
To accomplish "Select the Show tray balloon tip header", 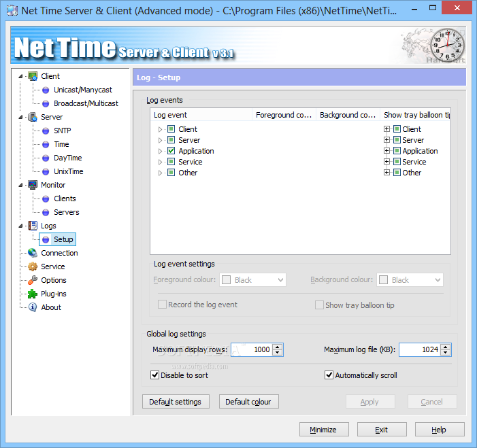I will coord(415,115).
